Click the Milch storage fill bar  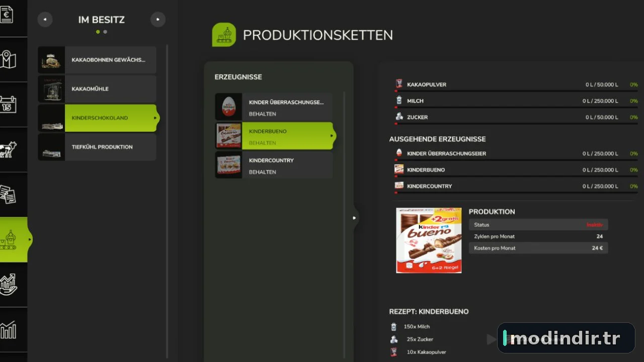click(516, 107)
